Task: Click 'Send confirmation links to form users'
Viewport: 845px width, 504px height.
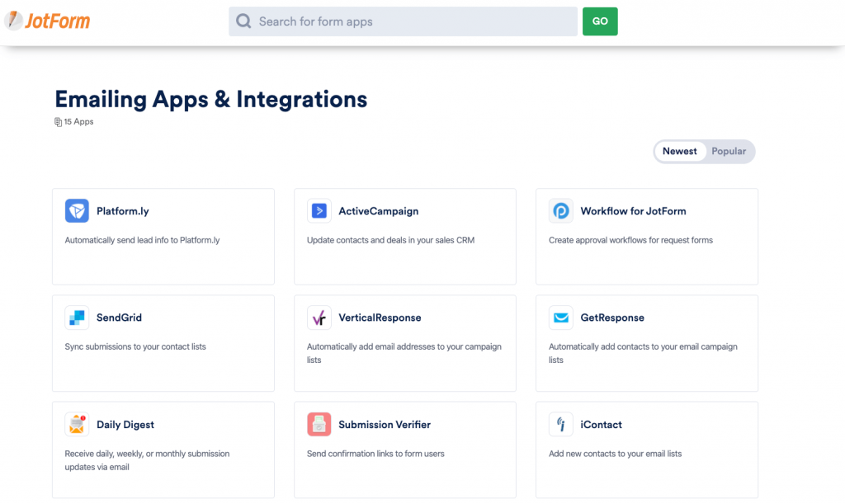Action: (x=375, y=454)
